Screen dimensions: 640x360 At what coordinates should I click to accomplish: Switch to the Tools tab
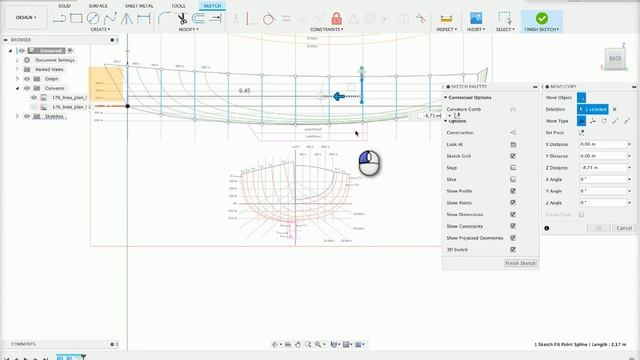178,6
